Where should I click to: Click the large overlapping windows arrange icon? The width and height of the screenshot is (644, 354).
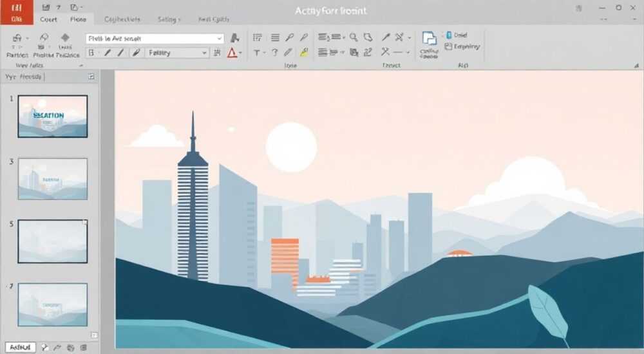tap(429, 40)
